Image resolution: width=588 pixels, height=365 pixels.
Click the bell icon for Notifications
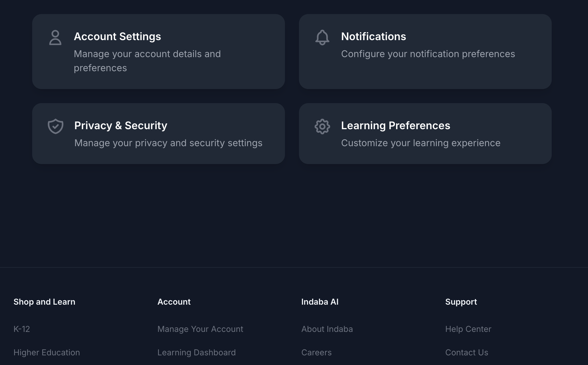click(322, 37)
